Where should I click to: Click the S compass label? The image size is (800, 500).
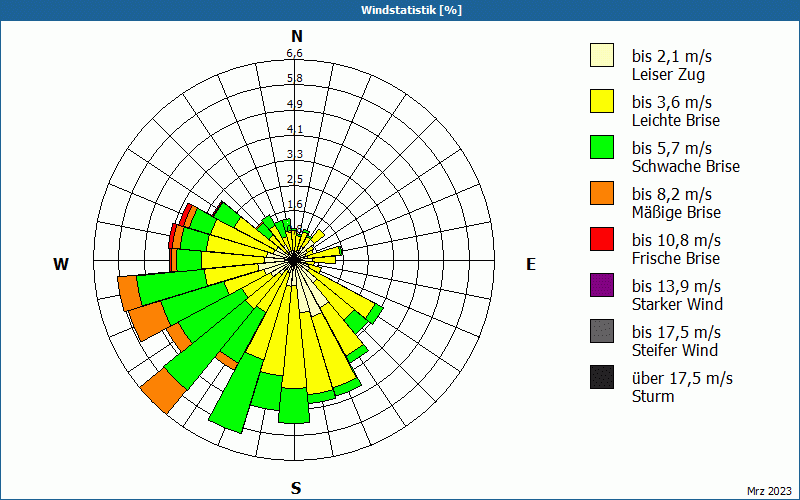click(296, 489)
